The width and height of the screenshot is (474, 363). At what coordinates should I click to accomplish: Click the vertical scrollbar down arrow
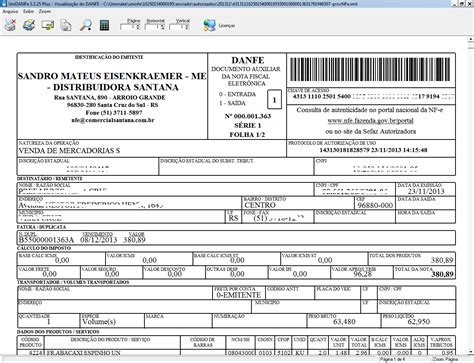click(471, 352)
